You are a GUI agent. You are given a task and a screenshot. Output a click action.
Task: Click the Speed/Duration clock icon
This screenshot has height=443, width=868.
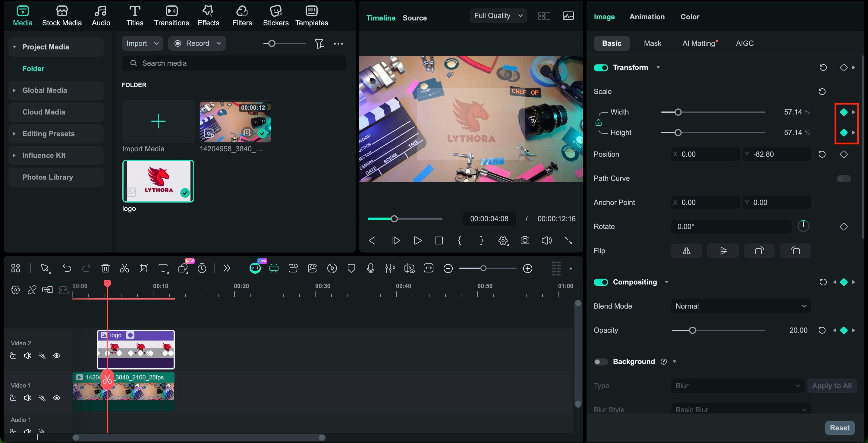202,268
